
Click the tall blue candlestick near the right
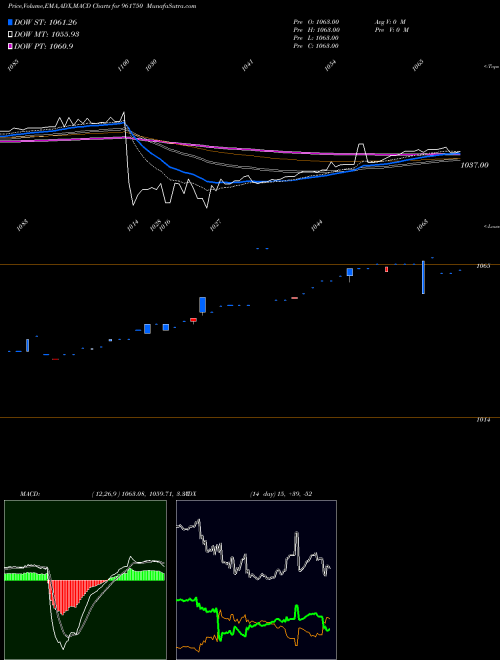[423, 277]
